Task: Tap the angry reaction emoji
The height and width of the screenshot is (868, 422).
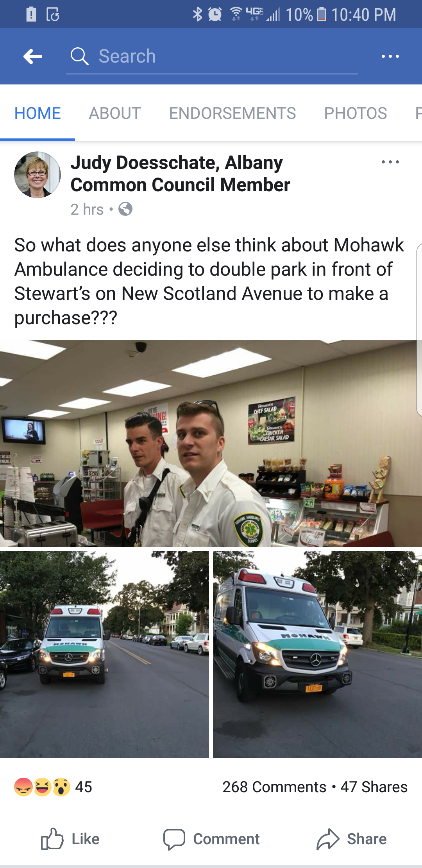Action: pos(23,787)
